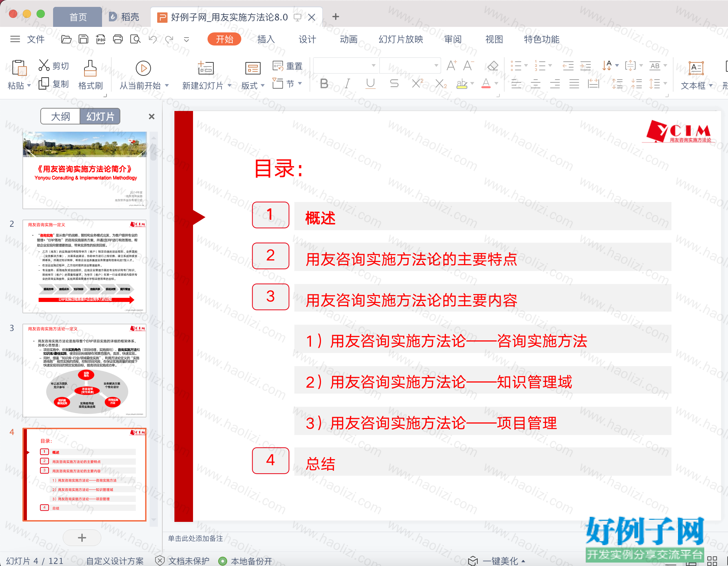Apply superscript formatting
This screenshot has width=728, height=566.
pos(418,83)
